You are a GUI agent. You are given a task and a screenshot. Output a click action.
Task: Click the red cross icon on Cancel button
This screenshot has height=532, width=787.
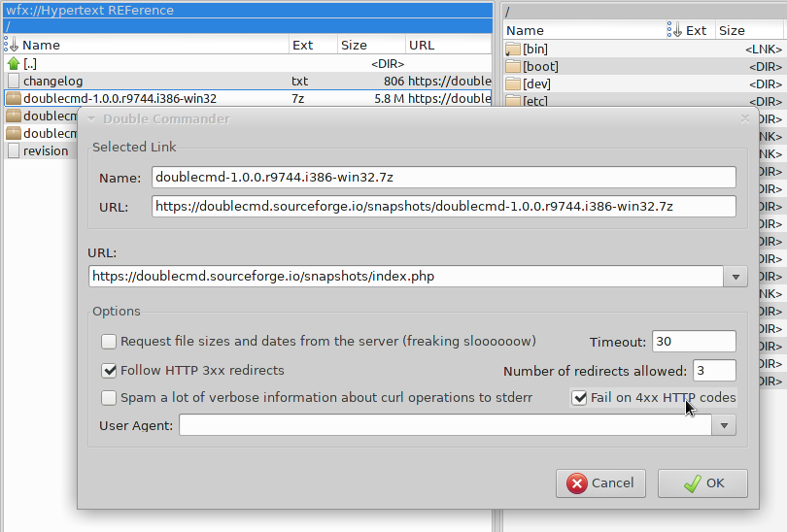(x=577, y=483)
